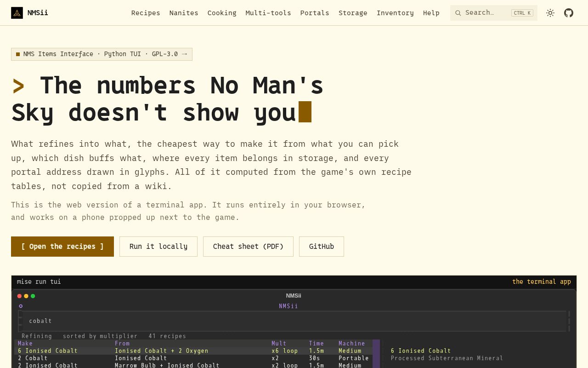Select the 2 Cobalt recipe row
Image resolution: width=588 pixels, height=368 pixels.
pos(193,358)
